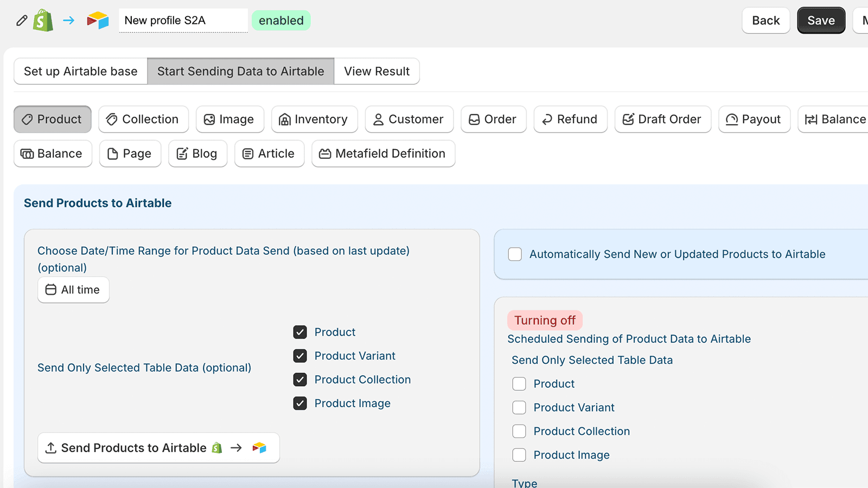
Task: Click the calendar icon in the All time selector
Action: point(50,290)
